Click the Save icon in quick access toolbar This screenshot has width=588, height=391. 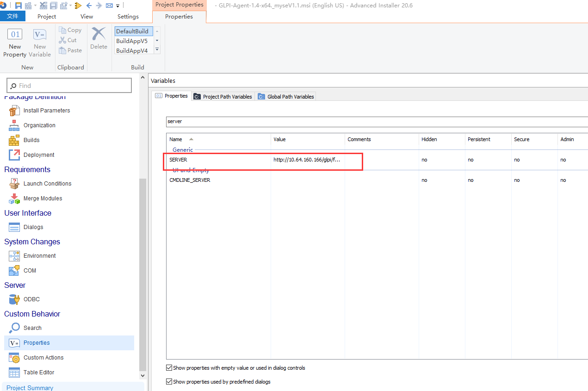tap(19, 6)
